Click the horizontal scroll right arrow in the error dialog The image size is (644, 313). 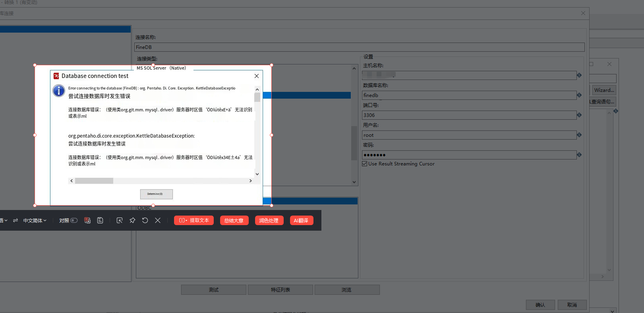[x=250, y=181]
